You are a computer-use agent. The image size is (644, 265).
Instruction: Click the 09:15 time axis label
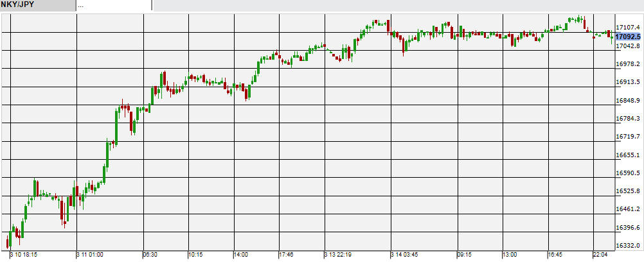[x=465, y=255]
